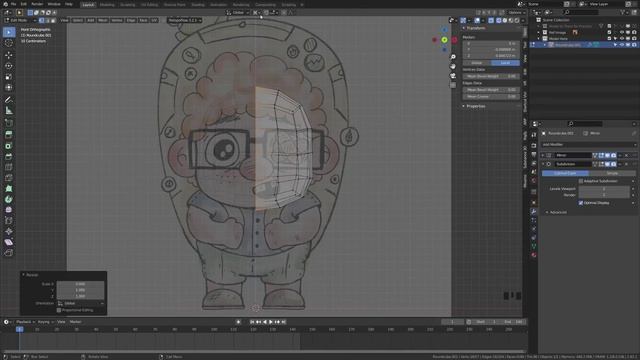Switch to vertex select mode
This screenshot has height=360, width=640.
tap(42, 20)
